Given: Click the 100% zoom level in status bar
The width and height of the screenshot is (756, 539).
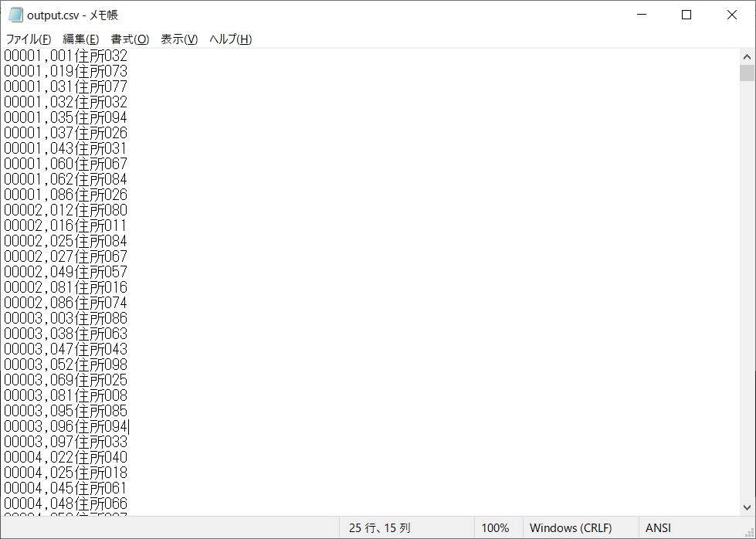Looking at the screenshot, I should [495, 528].
